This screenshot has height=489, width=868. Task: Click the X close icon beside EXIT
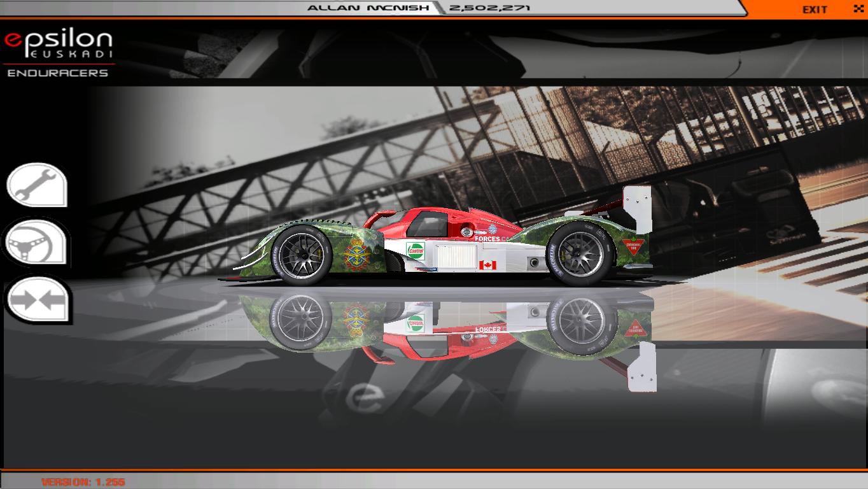pyautogui.click(x=858, y=9)
